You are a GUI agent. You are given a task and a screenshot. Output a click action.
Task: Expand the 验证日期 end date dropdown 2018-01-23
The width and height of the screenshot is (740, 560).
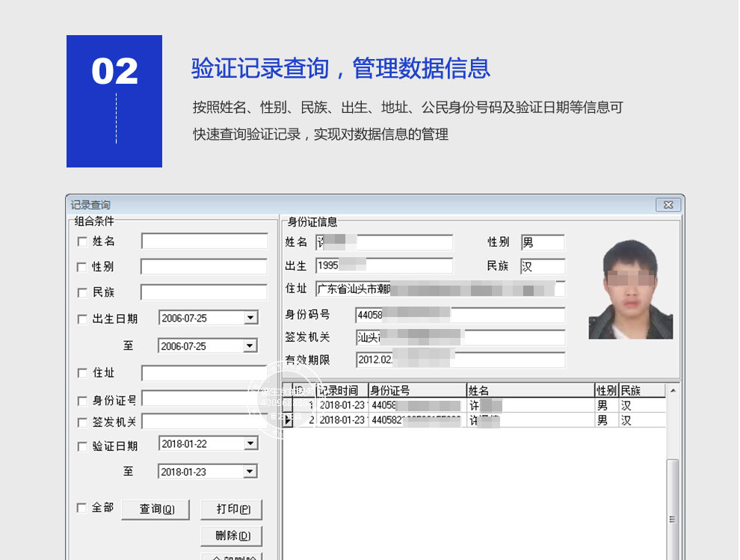click(x=250, y=472)
